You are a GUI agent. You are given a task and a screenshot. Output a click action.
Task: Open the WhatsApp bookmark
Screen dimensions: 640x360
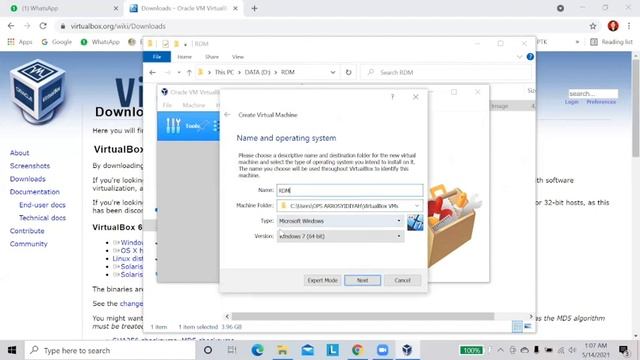[x=100, y=42]
